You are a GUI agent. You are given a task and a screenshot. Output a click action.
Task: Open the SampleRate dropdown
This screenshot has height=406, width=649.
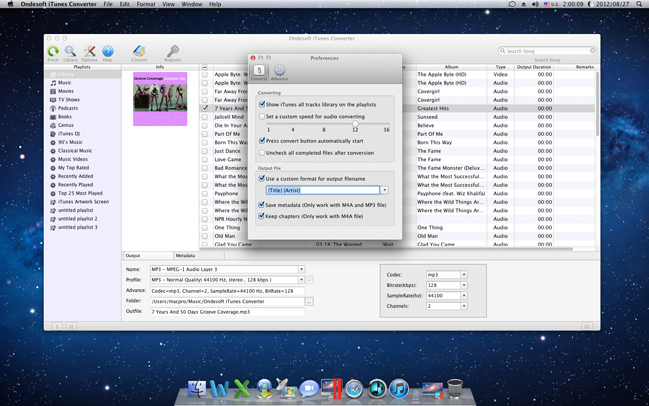464,295
